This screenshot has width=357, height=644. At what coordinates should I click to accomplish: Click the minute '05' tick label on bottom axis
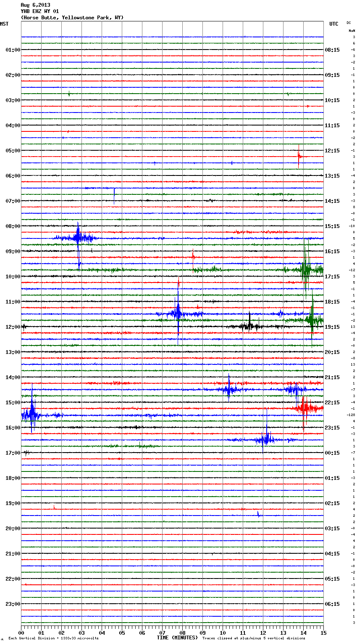click(x=122, y=633)
